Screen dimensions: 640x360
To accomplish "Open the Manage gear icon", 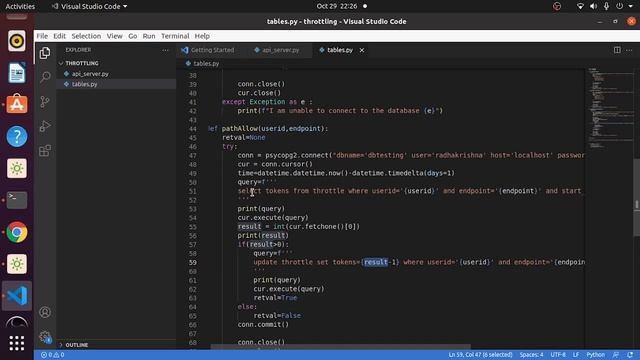I will (45, 337).
